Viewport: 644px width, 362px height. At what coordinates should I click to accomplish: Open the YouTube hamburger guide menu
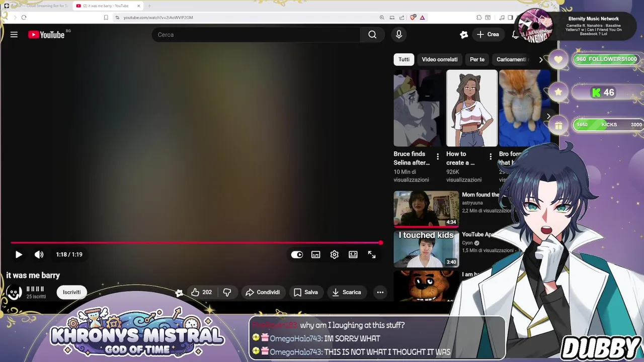pos(14,35)
